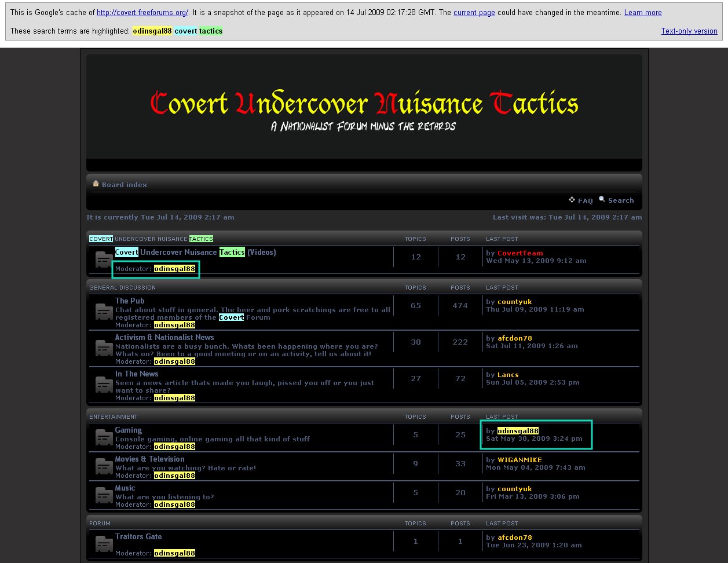Open the Entertainment category header

point(114,416)
